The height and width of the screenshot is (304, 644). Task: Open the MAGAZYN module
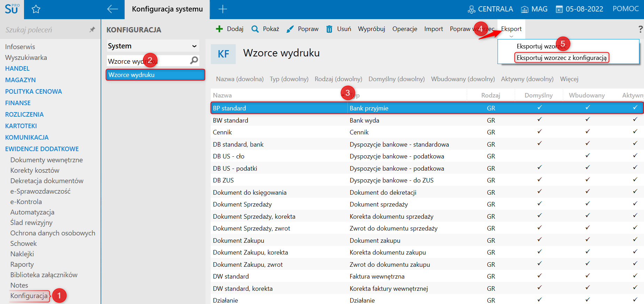click(x=20, y=80)
